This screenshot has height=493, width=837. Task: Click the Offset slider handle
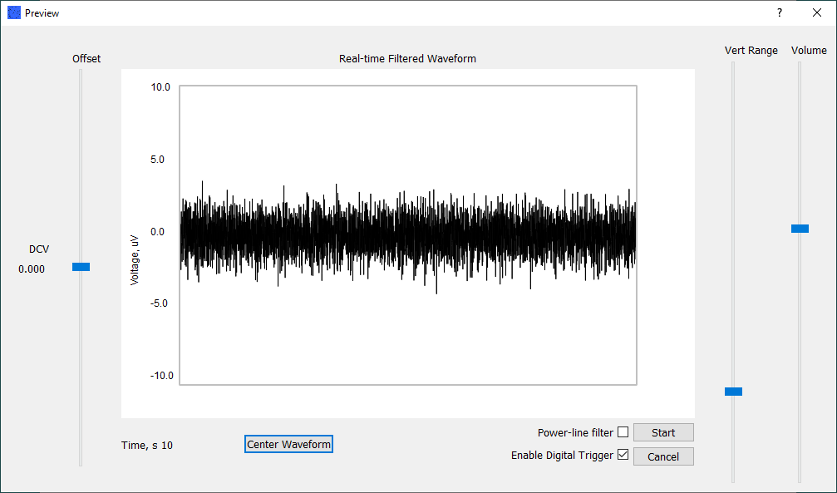click(x=81, y=267)
